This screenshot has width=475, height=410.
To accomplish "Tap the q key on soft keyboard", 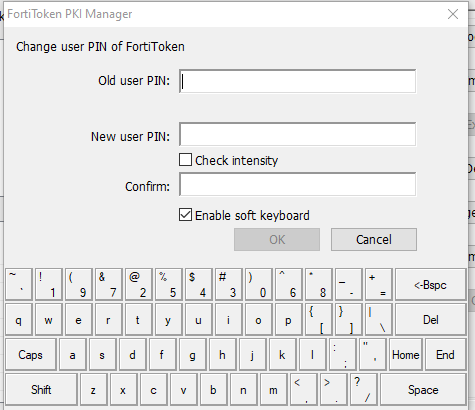I will 19,319.
